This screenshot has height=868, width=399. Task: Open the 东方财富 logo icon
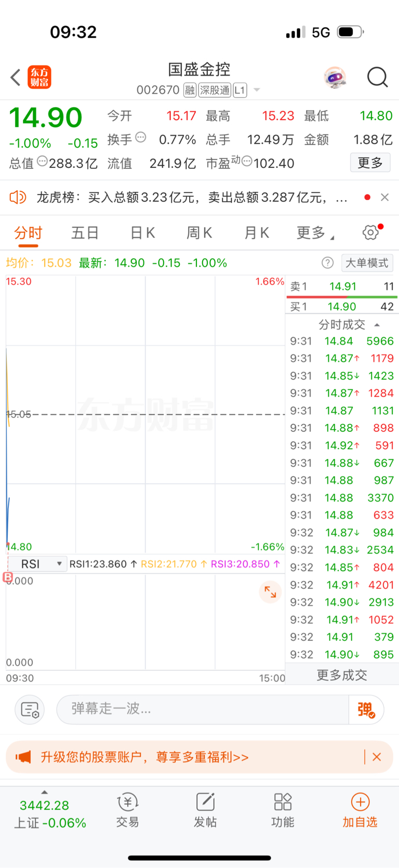coord(39,77)
